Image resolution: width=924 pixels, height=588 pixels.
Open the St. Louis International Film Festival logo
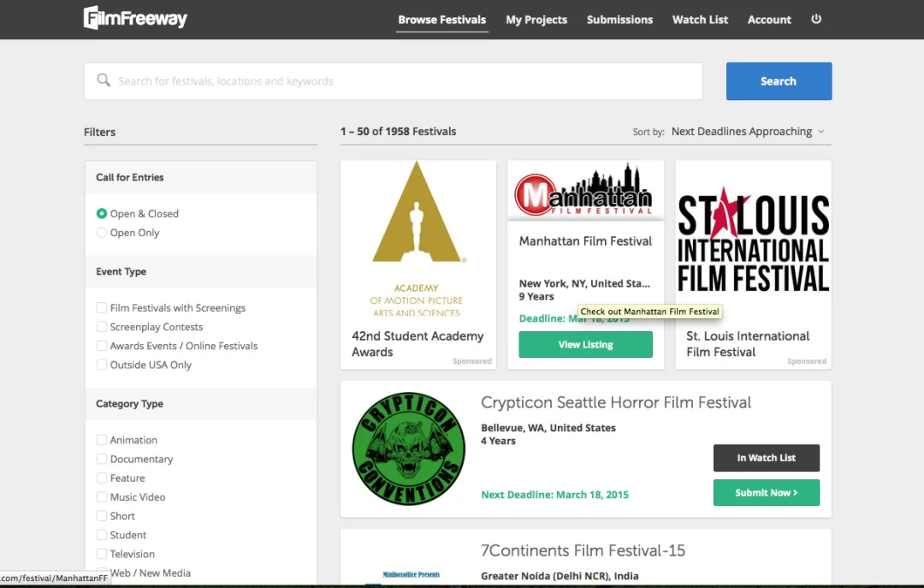(x=753, y=241)
